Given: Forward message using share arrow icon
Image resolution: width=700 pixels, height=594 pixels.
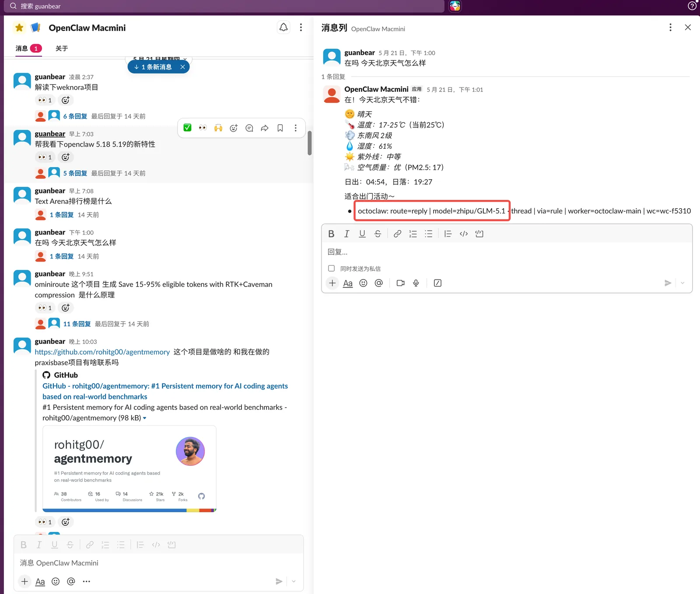Looking at the screenshot, I should pos(265,128).
